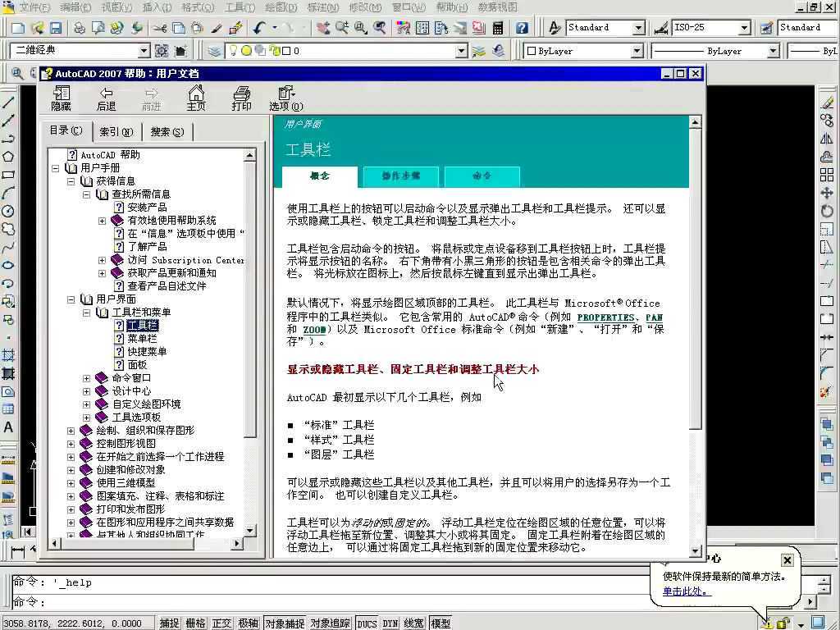Switch to the 搜索 tab
This screenshot has height=630, width=840.
[167, 132]
